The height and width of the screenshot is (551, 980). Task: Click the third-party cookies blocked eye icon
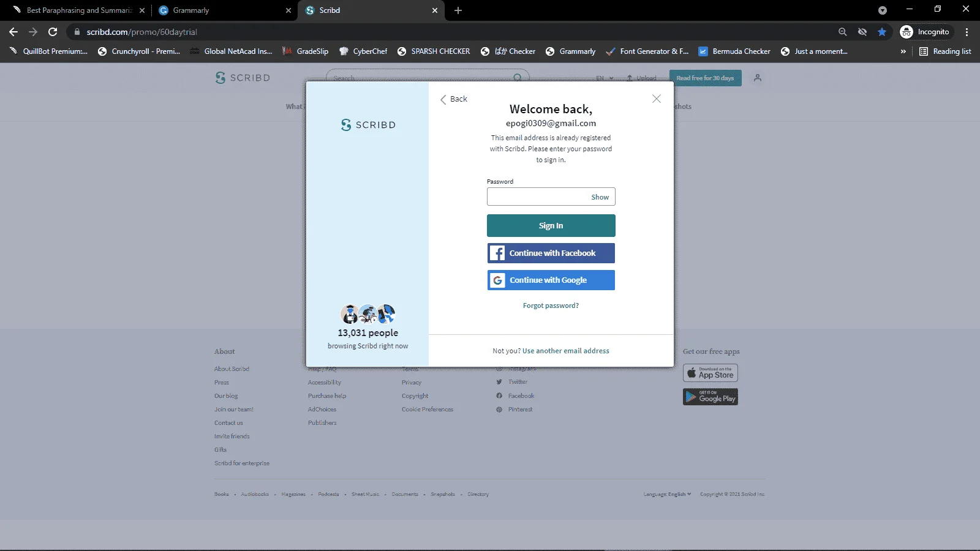(x=862, y=32)
